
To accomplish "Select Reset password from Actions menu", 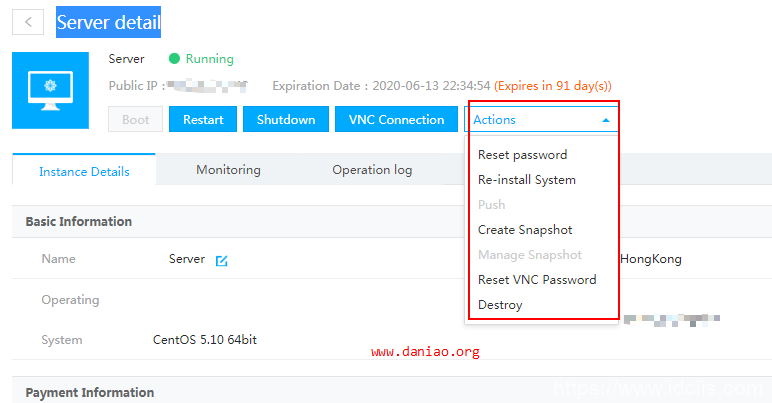I will tap(522, 155).
